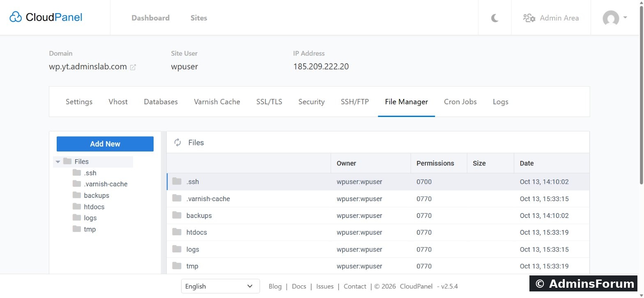Open the Contact footer link

355,287
